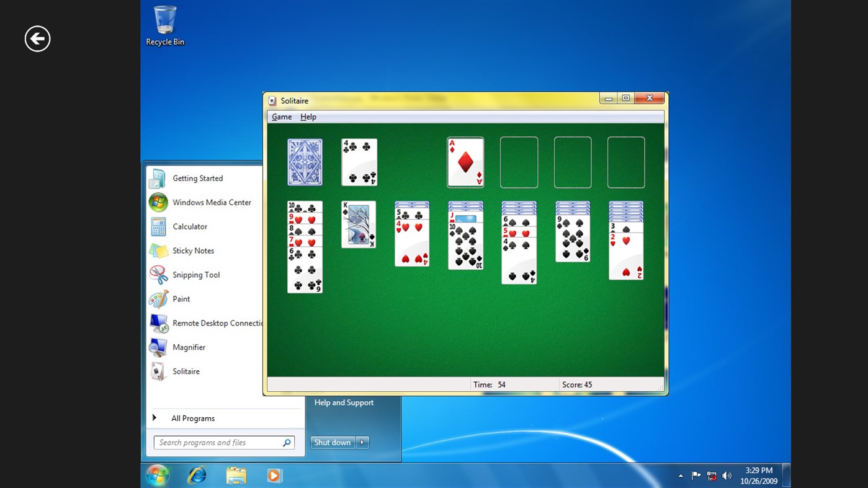868x488 pixels.
Task: Open Paint from the Start menu
Action: [x=181, y=299]
